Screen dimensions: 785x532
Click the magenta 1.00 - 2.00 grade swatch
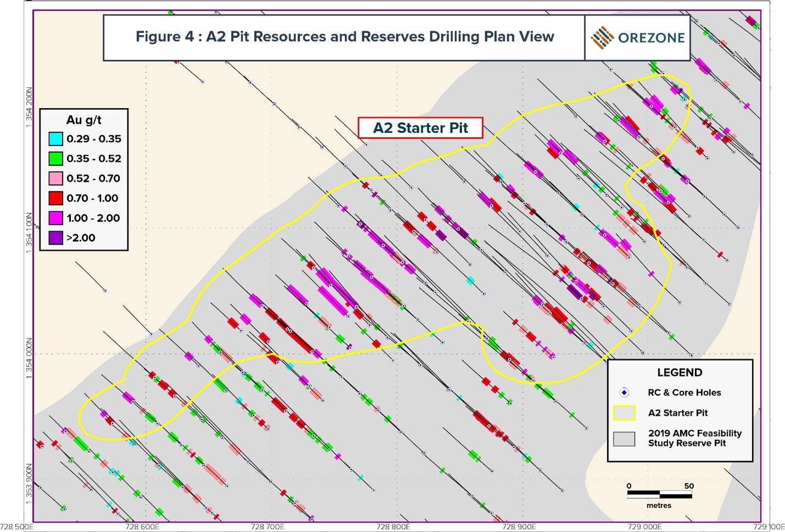(54, 218)
